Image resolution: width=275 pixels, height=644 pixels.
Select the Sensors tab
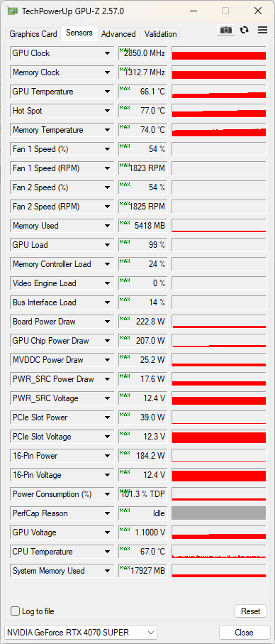[79, 33]
